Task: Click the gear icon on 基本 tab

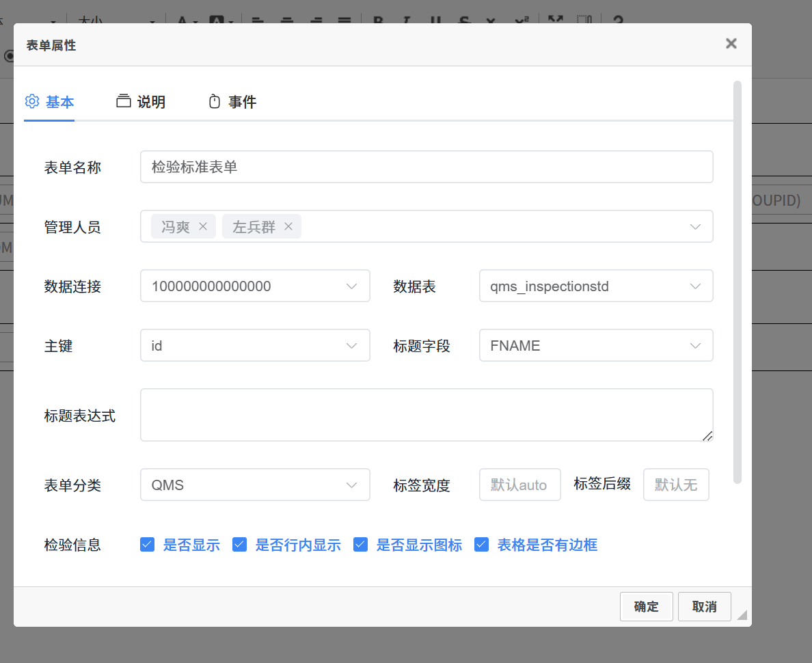Action: 32,101
